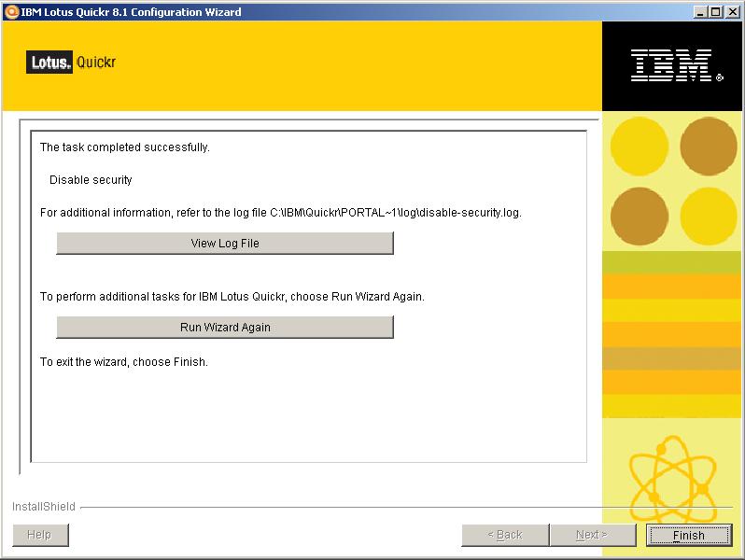This screenshot has height=560, width=745.
Task: Open Help for the wizard
Action: (x=40, y=536)
